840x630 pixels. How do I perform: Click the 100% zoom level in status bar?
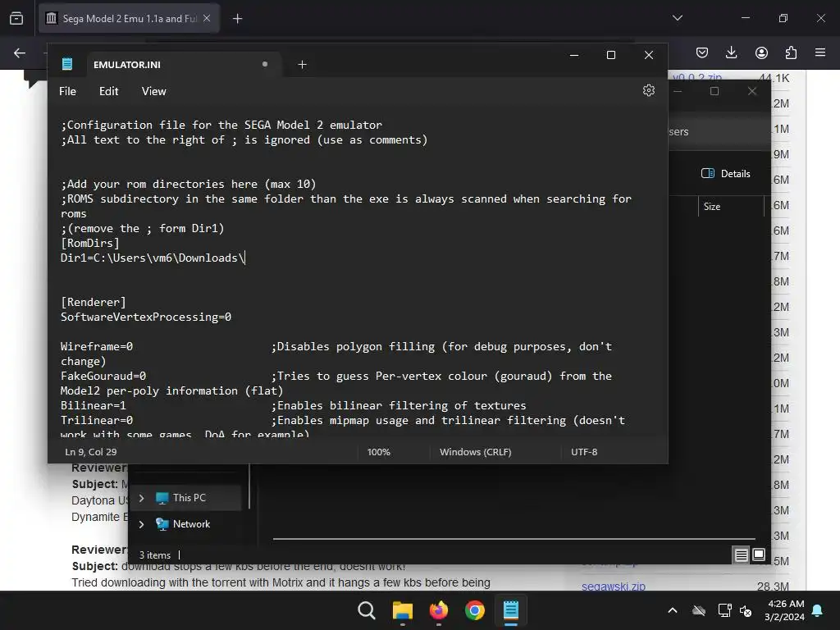(x=379, y=452)
